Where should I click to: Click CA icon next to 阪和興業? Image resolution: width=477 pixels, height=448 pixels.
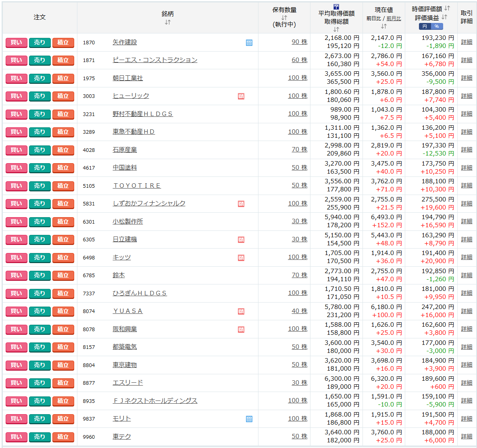(x=241, y=330)
